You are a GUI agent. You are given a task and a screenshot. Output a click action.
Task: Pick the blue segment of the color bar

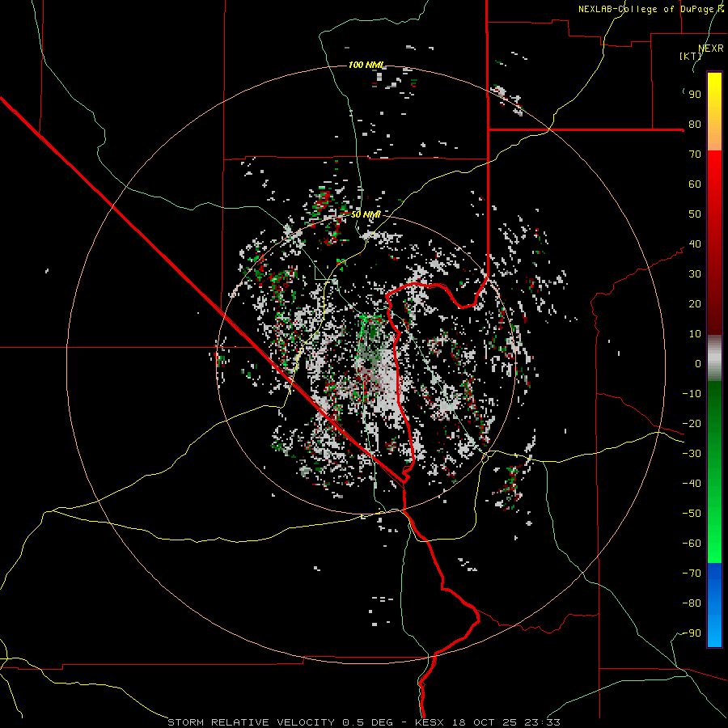coord(714,605)
